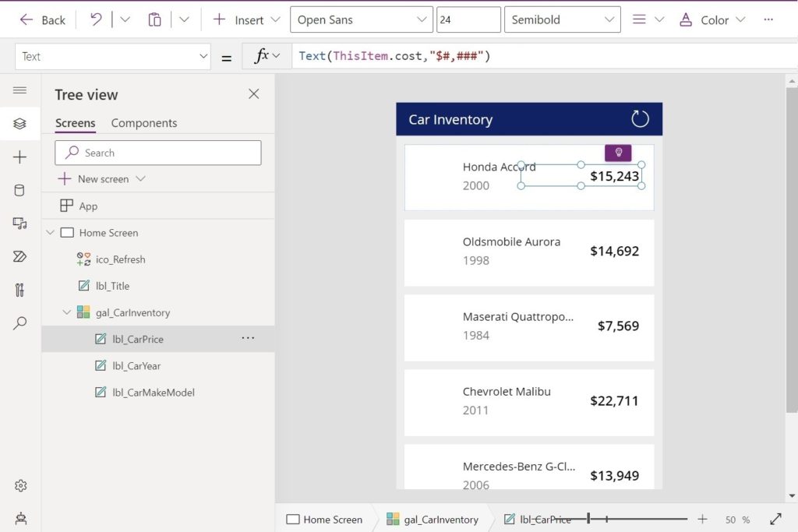Screen dimensions: 798x532
Task: Select the Screens tab
Action: [75, 123]
